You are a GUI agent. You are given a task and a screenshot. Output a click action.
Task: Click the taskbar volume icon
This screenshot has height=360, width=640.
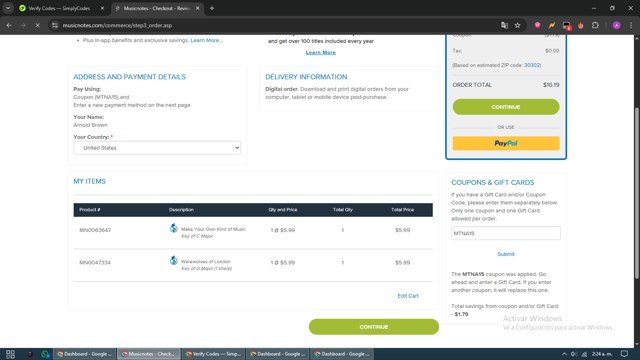pyautogui.click(x=574, y=354)
